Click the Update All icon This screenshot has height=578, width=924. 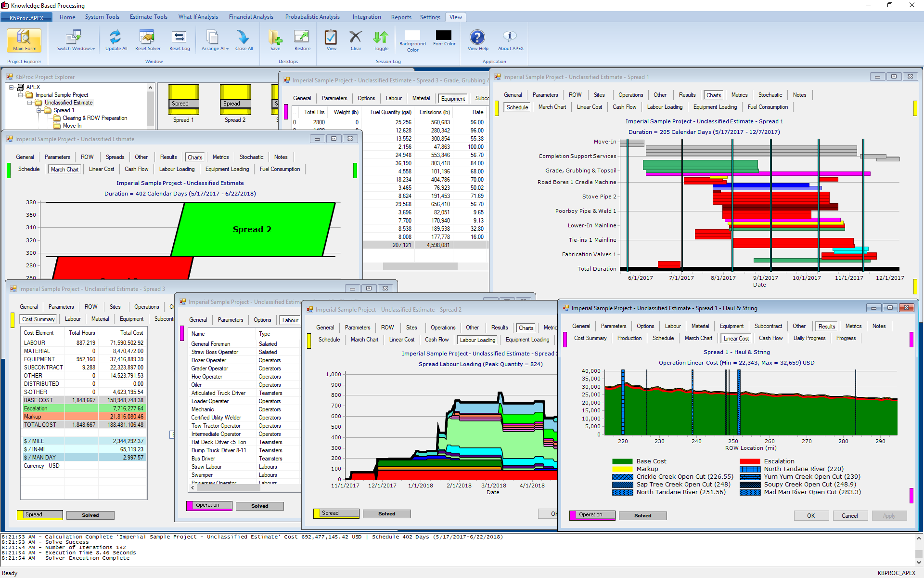[x=116, y=40]
